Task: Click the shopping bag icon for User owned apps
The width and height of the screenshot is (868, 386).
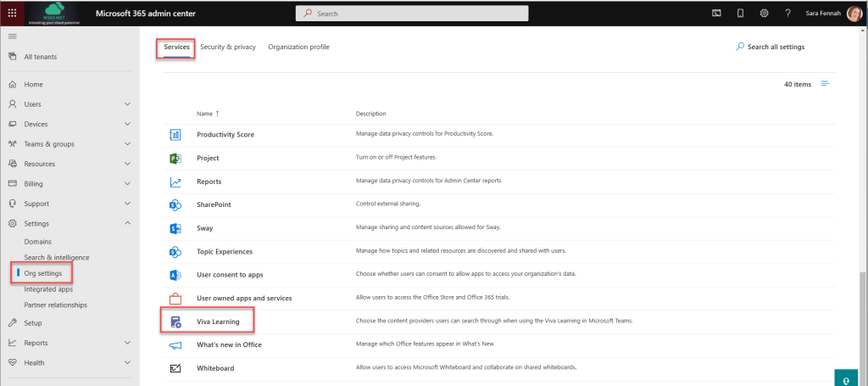Action: click(x=175, y=298)
